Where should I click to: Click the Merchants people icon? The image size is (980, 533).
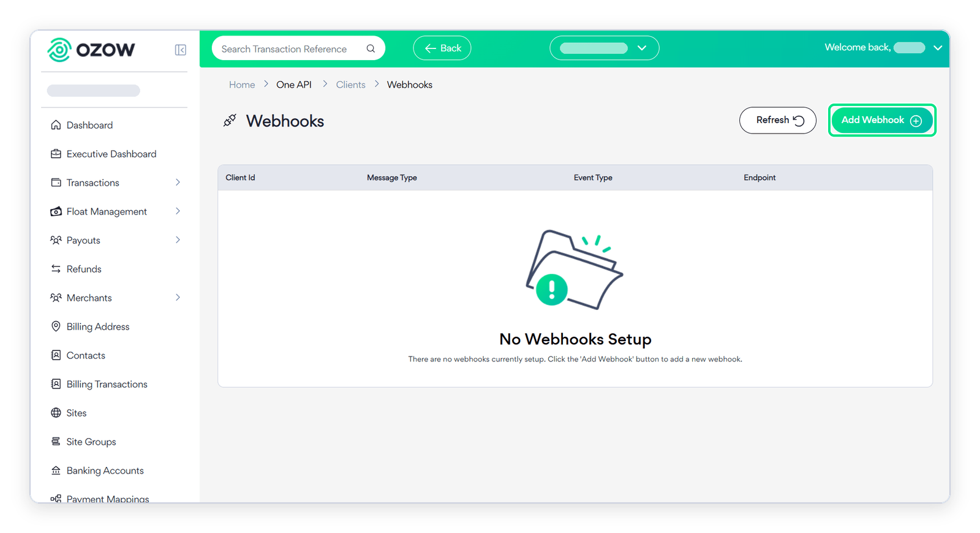coord(56,298)
